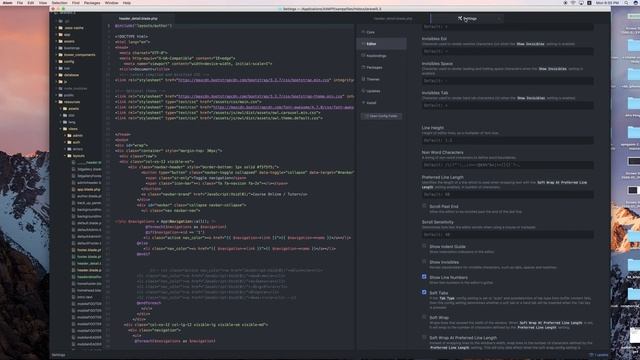Viewport: 640px width, 360px height.
Task: Click the Open Config Folder button
Action: [x=381, y=116]
